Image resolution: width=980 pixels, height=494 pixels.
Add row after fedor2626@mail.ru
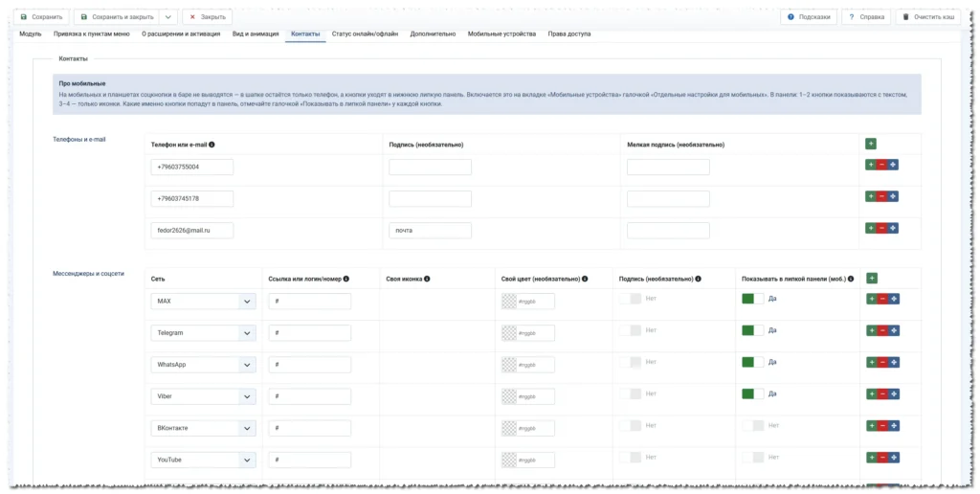tap(871, 228)
